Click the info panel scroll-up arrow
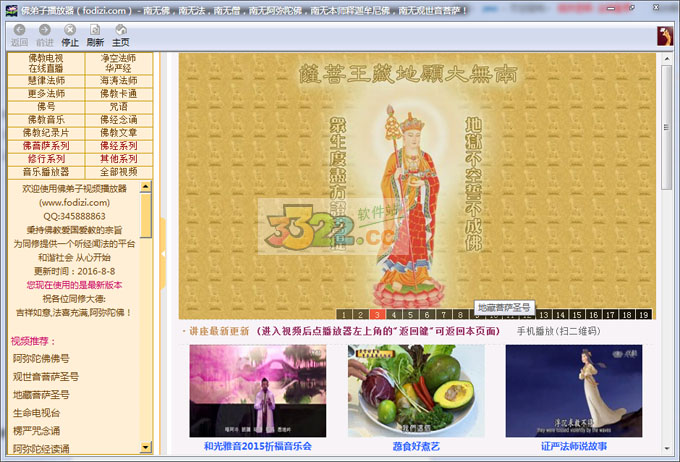 click(x=147, y=187)
